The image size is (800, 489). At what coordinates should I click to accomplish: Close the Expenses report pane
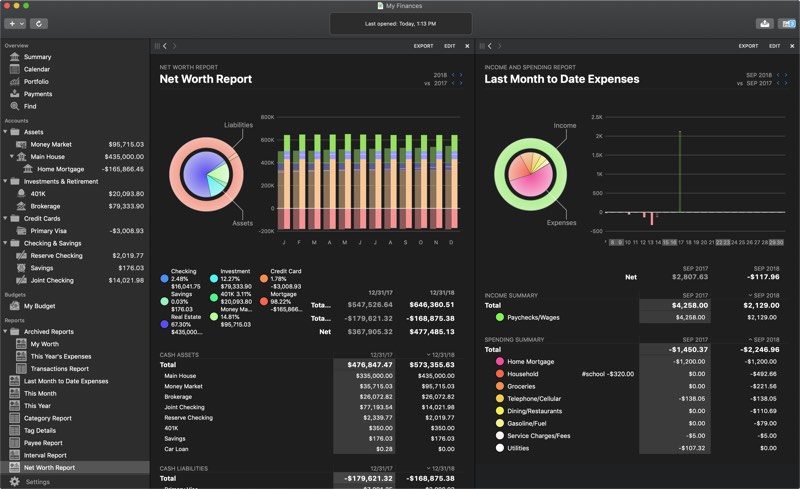tap(792, 46)
